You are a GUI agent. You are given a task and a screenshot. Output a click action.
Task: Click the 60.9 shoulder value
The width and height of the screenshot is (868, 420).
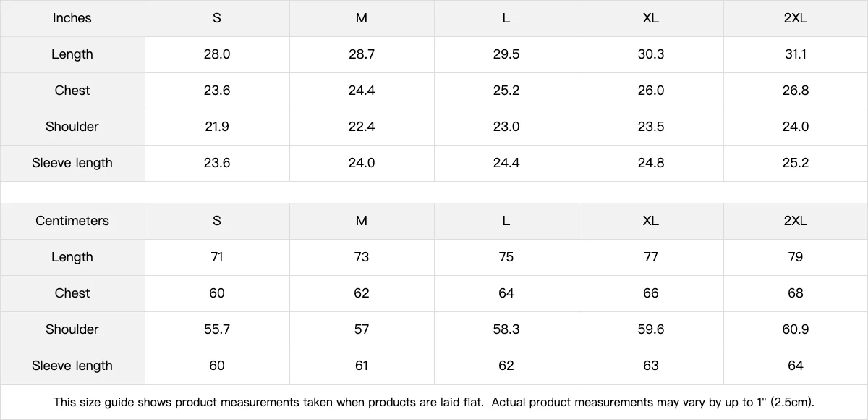coord(795,329)
